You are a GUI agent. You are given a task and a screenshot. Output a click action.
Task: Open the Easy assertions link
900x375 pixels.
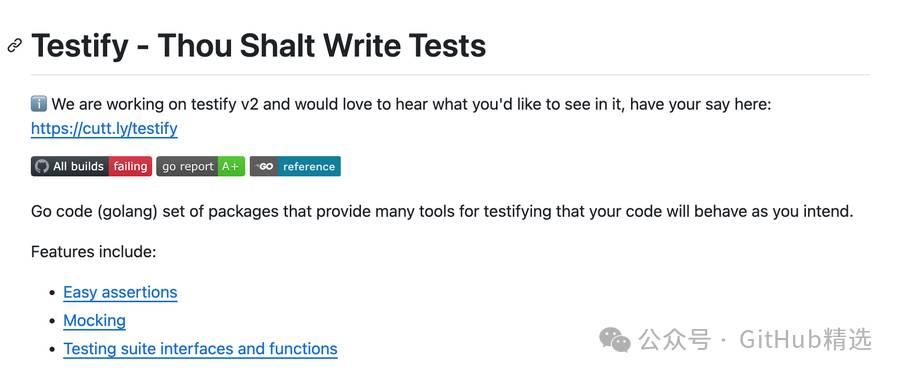tap(120, 292)
